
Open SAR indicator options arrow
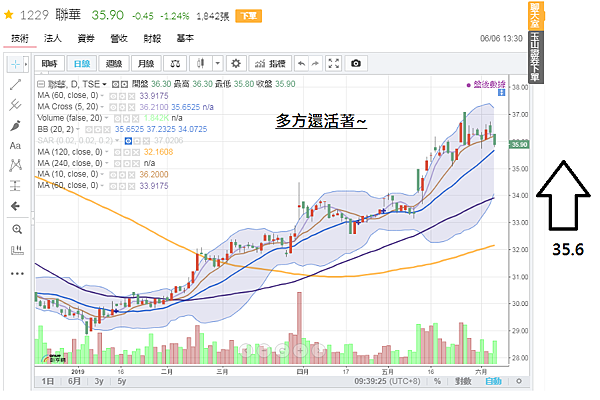click(x=117, y=141)
